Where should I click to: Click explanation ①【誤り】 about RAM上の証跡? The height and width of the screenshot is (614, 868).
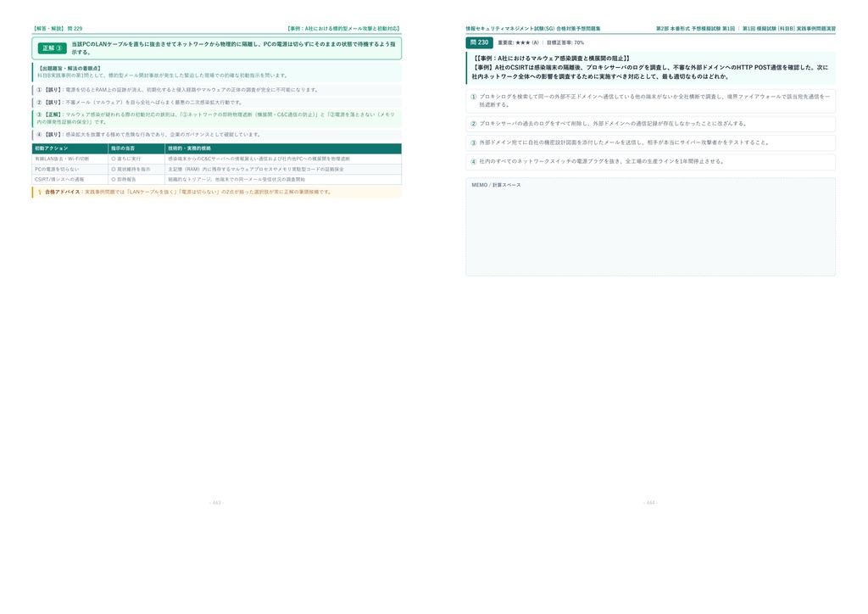coord(217,90)
